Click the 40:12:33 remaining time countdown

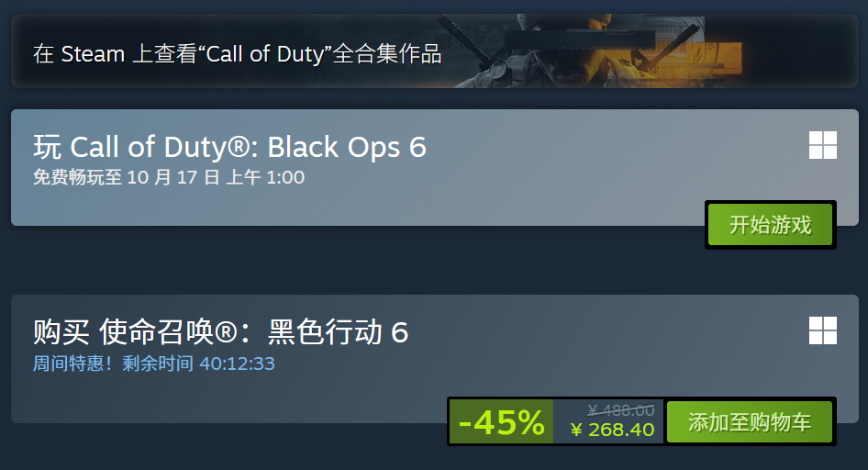237,364
